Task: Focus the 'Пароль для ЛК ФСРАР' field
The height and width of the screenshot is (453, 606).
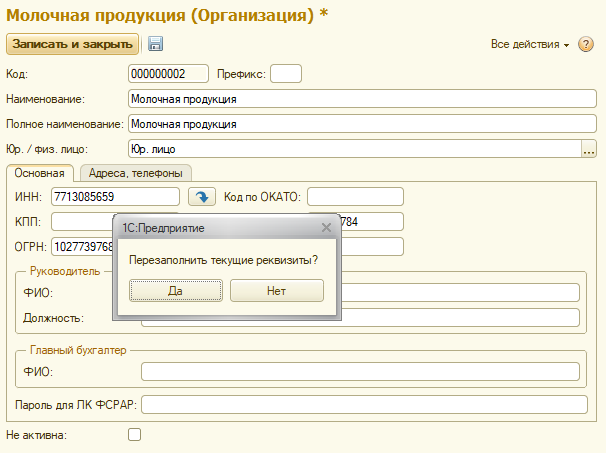Action: [360, 404]
